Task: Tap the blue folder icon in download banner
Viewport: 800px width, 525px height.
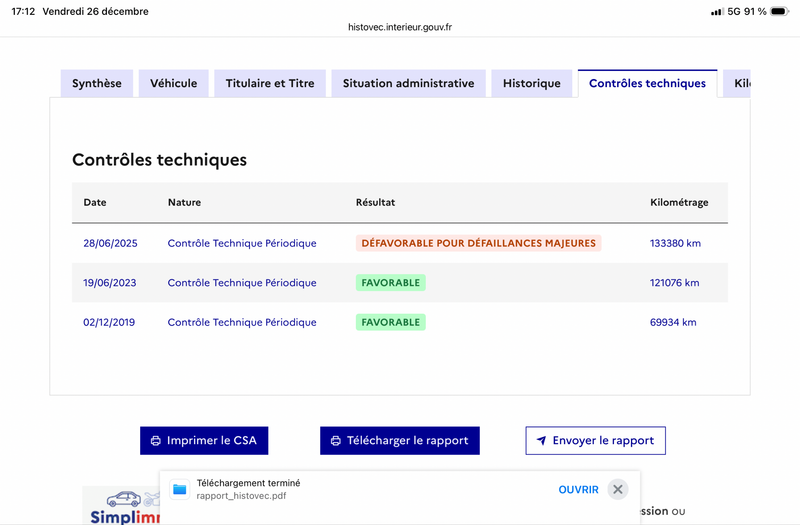Action: 180,489
